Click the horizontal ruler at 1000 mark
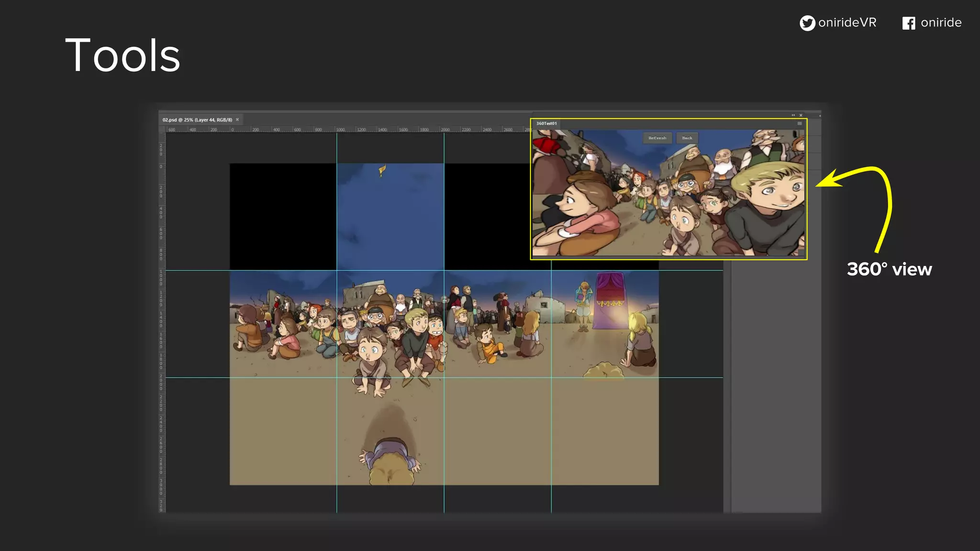980x551 pixels. 340,130
